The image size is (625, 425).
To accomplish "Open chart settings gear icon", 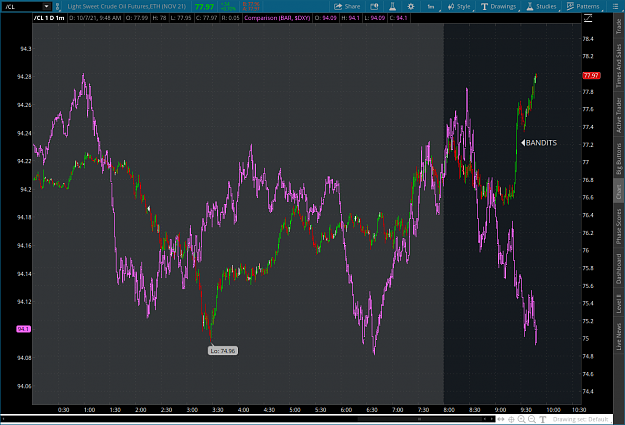I will point(411,6).
